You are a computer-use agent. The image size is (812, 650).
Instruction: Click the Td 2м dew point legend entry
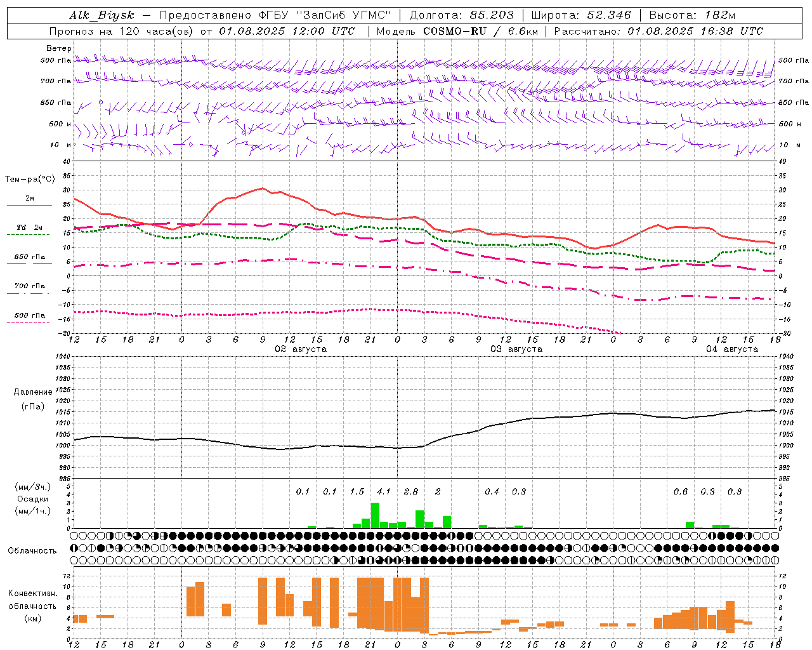[29, 227]
